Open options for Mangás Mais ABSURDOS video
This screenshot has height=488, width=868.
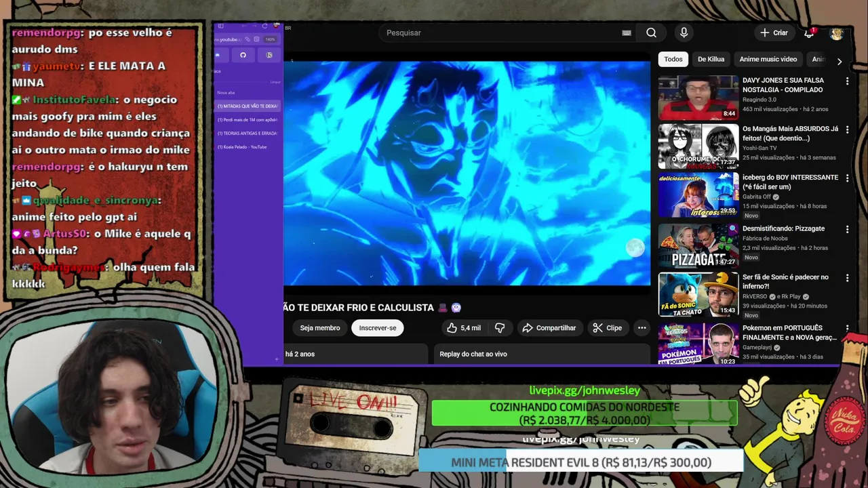[847, 129]
